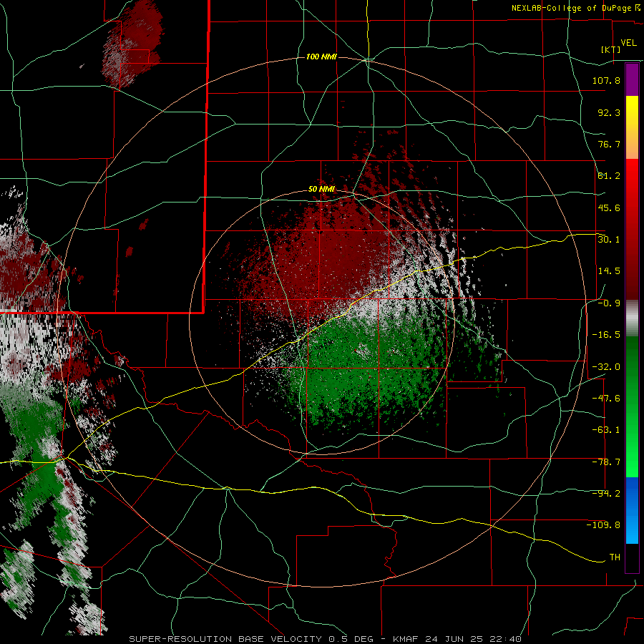Select the -94.2 legend value
644x644 pixels.
606,493
